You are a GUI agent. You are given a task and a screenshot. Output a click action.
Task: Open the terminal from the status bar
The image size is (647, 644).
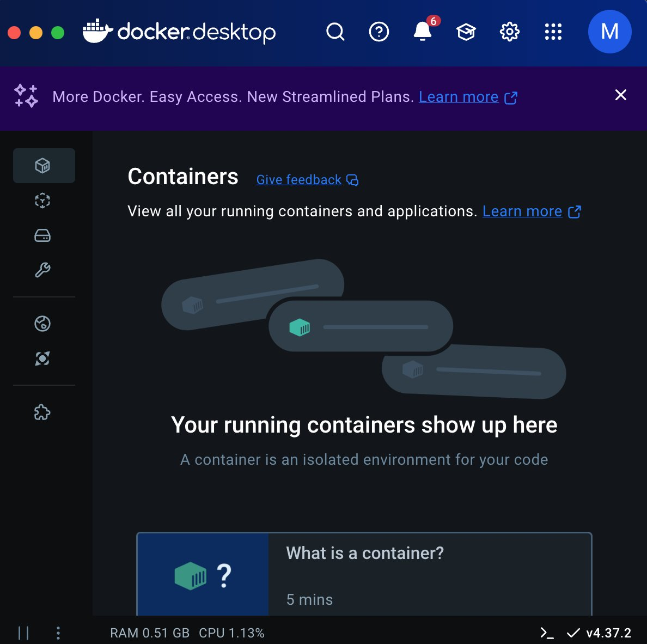click(x=547, y=633)
